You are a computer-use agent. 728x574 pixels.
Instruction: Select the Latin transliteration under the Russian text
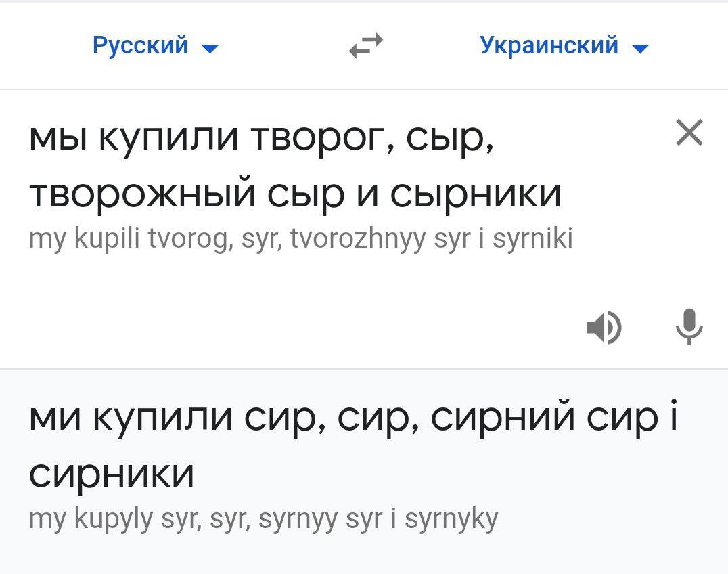[301, 238]
